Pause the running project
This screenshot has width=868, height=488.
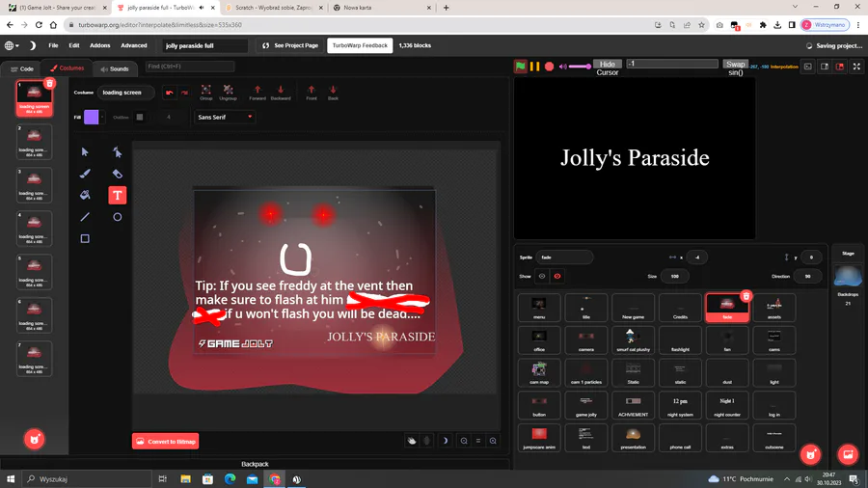point(534,67)
